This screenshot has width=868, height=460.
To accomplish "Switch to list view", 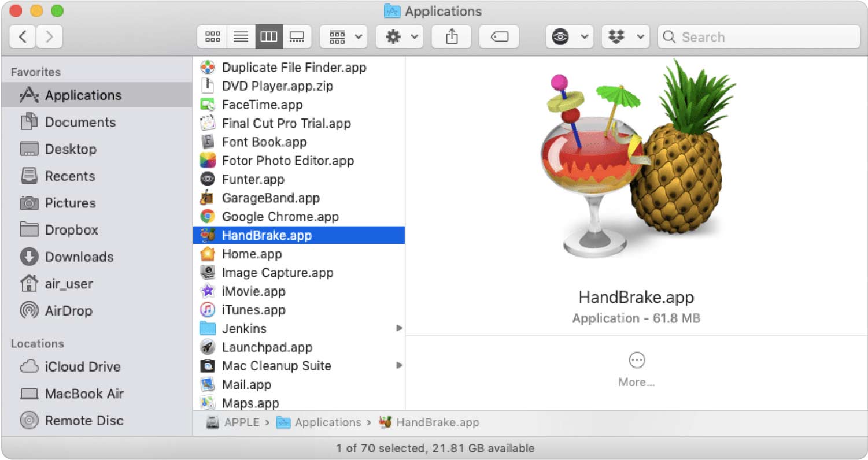I will click(241, 37).
